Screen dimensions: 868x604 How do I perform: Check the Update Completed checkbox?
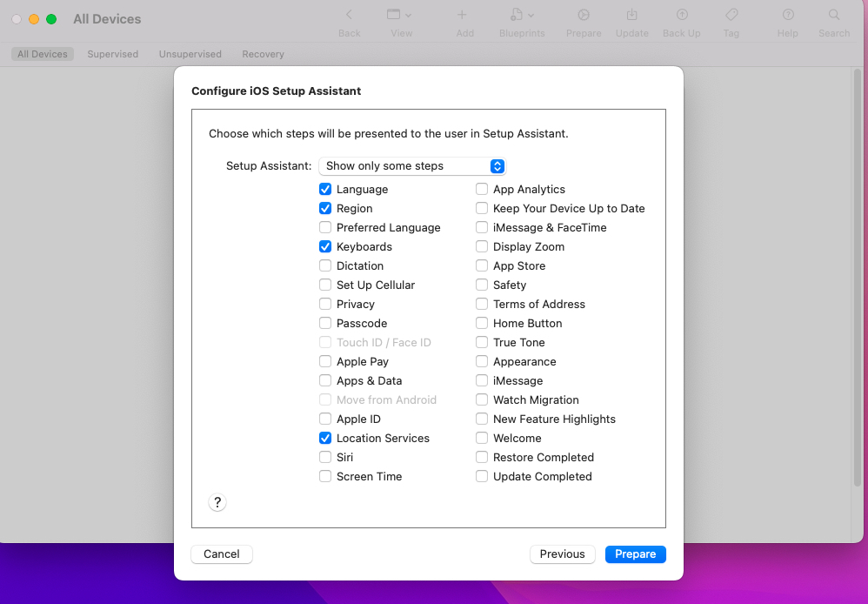482,477
